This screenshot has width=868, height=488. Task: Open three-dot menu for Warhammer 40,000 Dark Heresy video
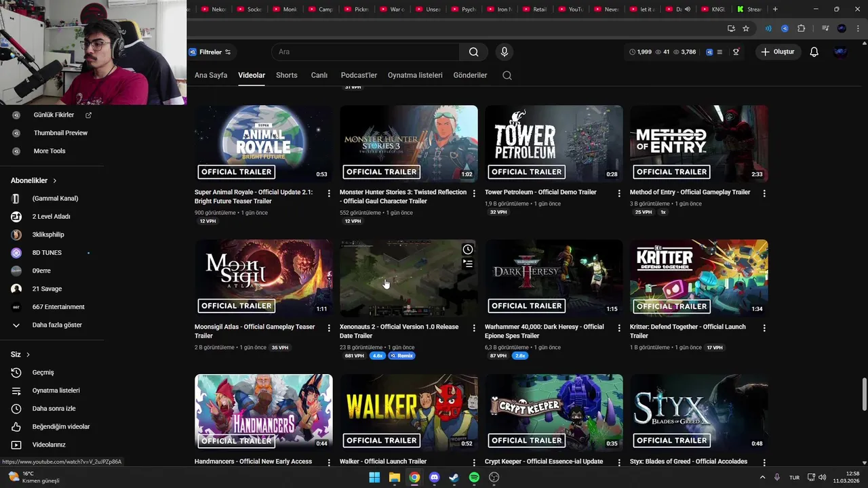point(619,328)
